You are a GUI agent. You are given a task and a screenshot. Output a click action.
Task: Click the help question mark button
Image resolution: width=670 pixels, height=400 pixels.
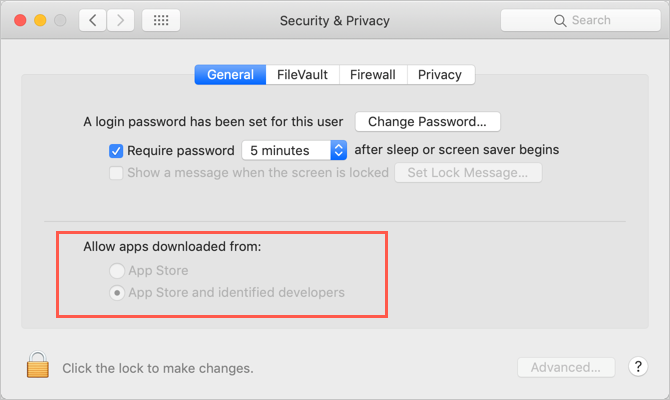[x=638, y=367]
